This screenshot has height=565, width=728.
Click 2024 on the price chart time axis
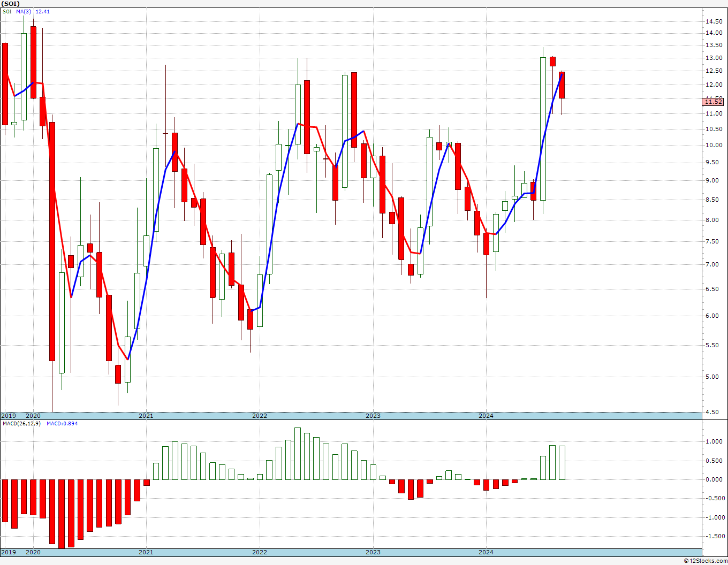coord(486,416)
